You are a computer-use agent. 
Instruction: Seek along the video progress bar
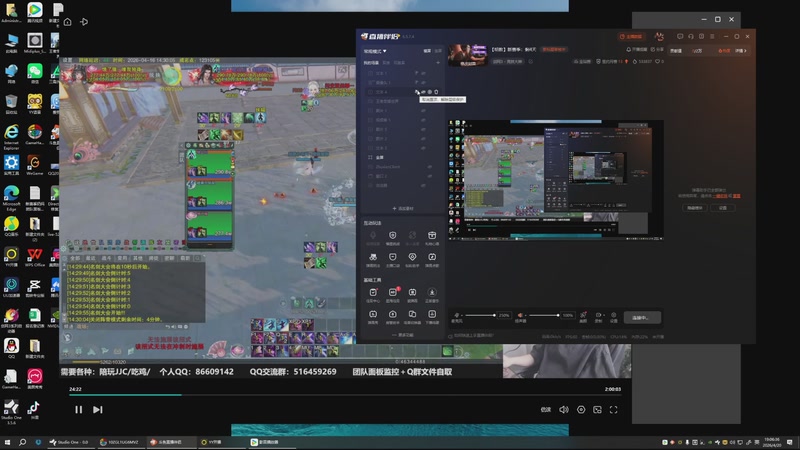coord(345,395)
